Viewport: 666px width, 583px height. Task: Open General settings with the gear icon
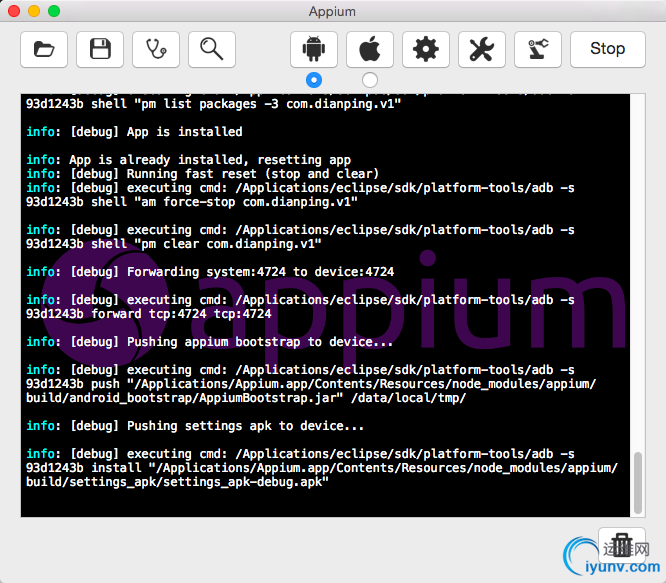(426, 49)
